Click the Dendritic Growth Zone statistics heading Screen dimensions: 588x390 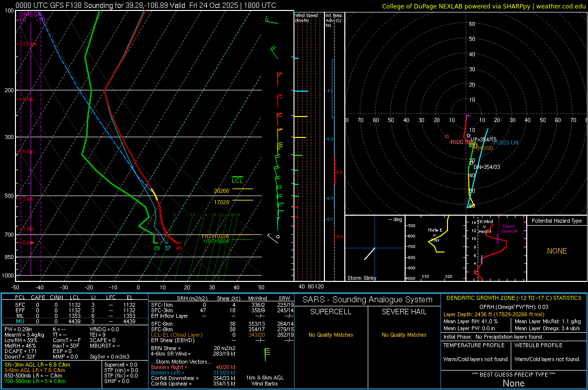pyautogui.click(x=514, y=298)
